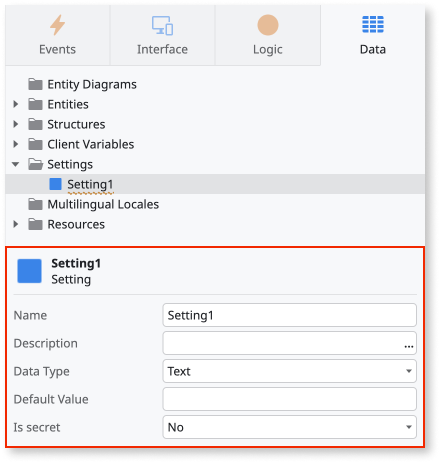Click the open Settings folder icon
Viewport: 440px width, 463px height.
point(35,164)
